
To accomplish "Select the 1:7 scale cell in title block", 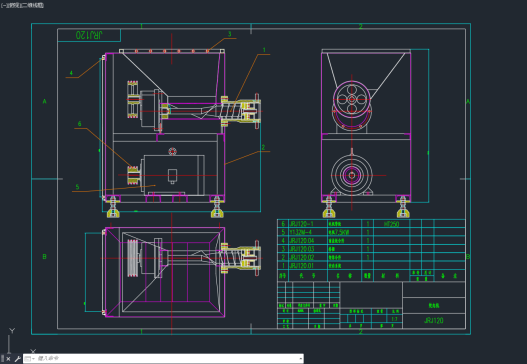I will coord(395,319).
